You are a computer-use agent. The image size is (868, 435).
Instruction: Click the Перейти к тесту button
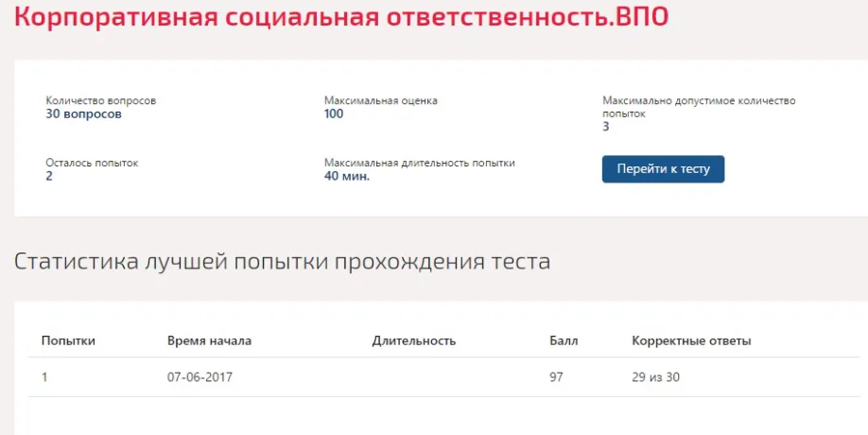[663, 168]
